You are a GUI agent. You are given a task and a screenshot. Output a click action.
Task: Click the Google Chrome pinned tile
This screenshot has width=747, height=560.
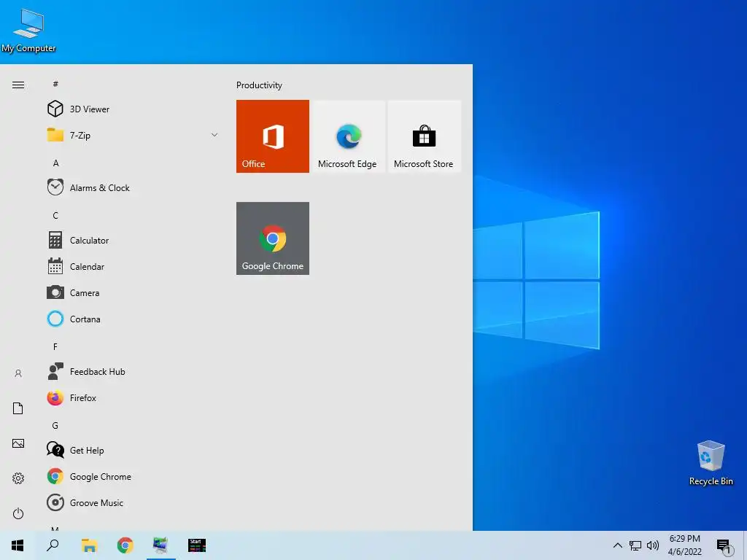coord(273,238)
